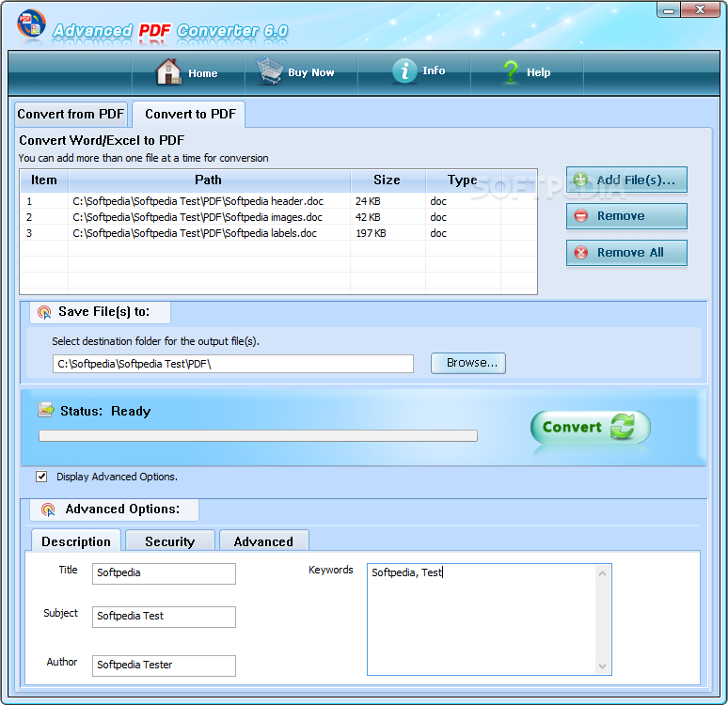Click the Advanced PDF Converter app logo
728x705 pixels.
[x=31, y=23]
